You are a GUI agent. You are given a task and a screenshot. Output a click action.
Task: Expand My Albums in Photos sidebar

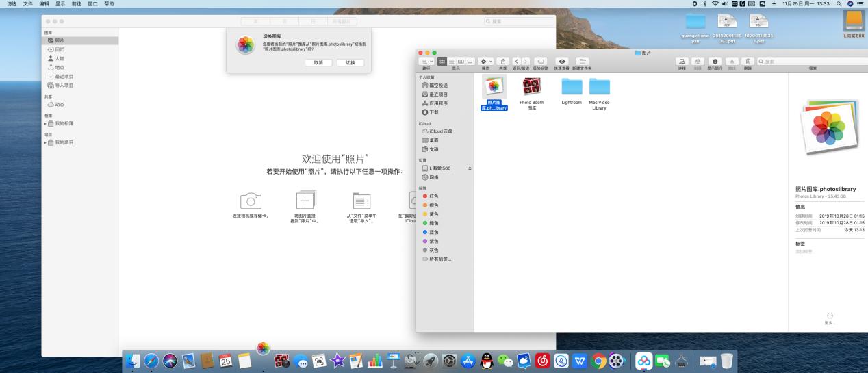click(46, 123)
